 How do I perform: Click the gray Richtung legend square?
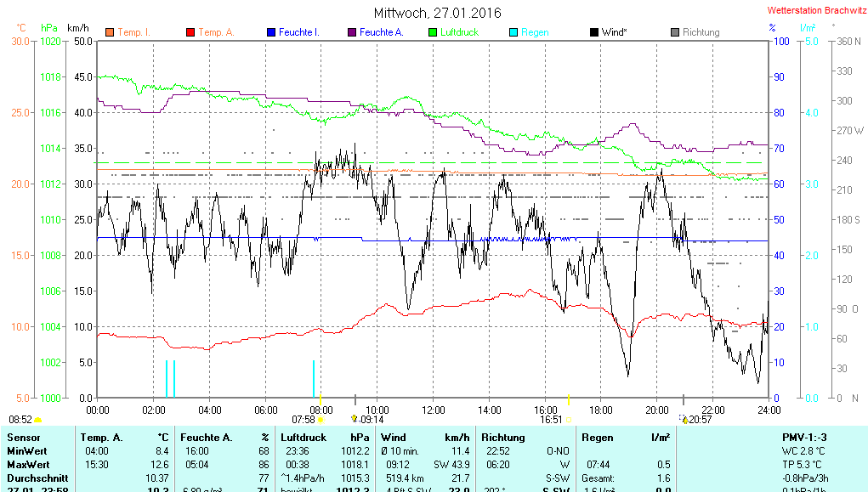pyautogui.click(x=674, y=32)
